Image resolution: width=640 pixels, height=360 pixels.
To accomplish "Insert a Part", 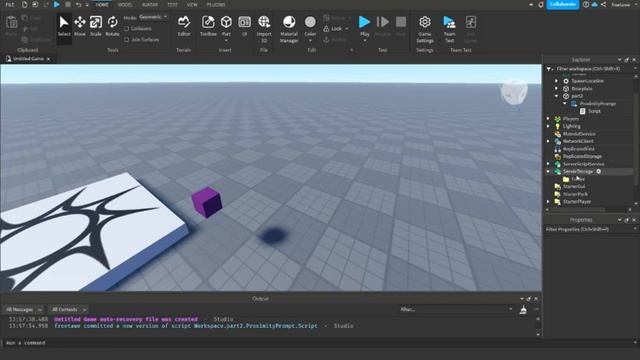I will point(226,25).
